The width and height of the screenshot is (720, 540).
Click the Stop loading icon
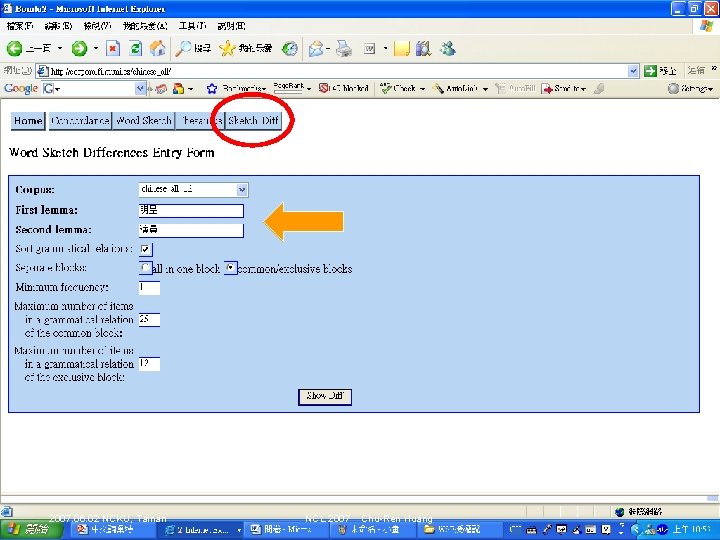coord(113,48)
